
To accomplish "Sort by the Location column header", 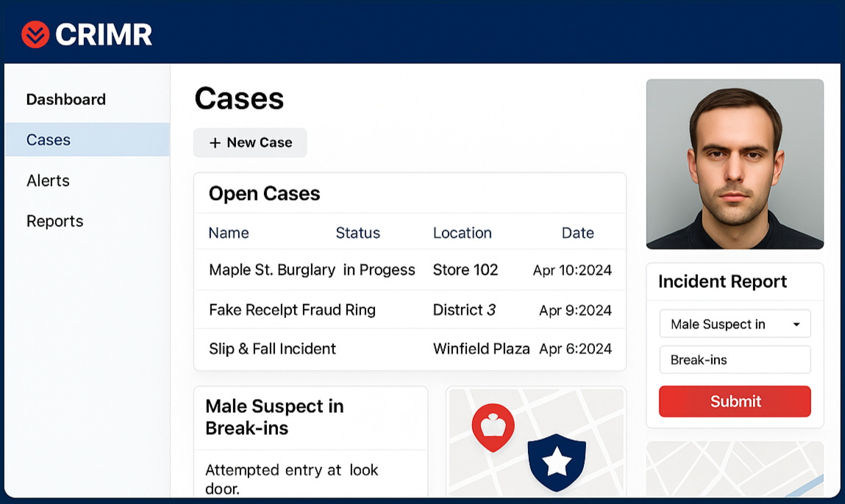I will (x=463, y=233).
